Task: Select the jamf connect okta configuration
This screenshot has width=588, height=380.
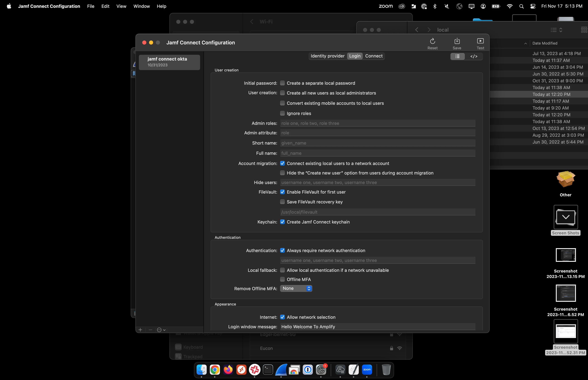Action: pyautogui.click(x=169, y=62)
